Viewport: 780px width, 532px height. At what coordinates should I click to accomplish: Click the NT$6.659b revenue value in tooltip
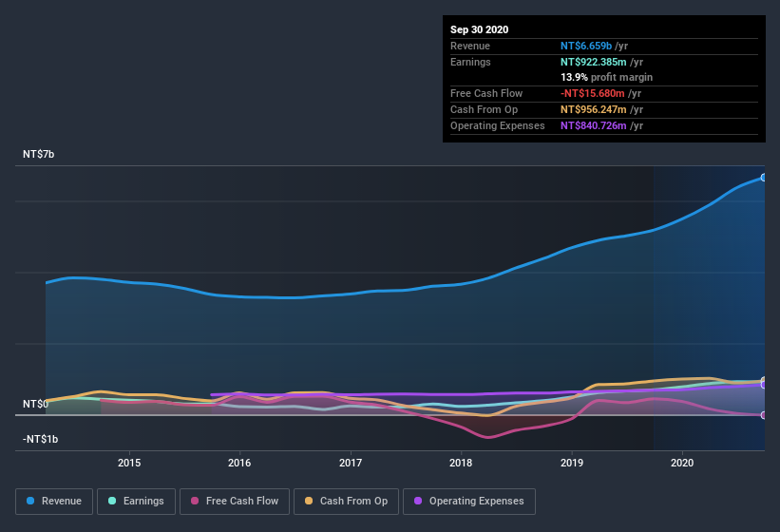[x=586, y=46]
